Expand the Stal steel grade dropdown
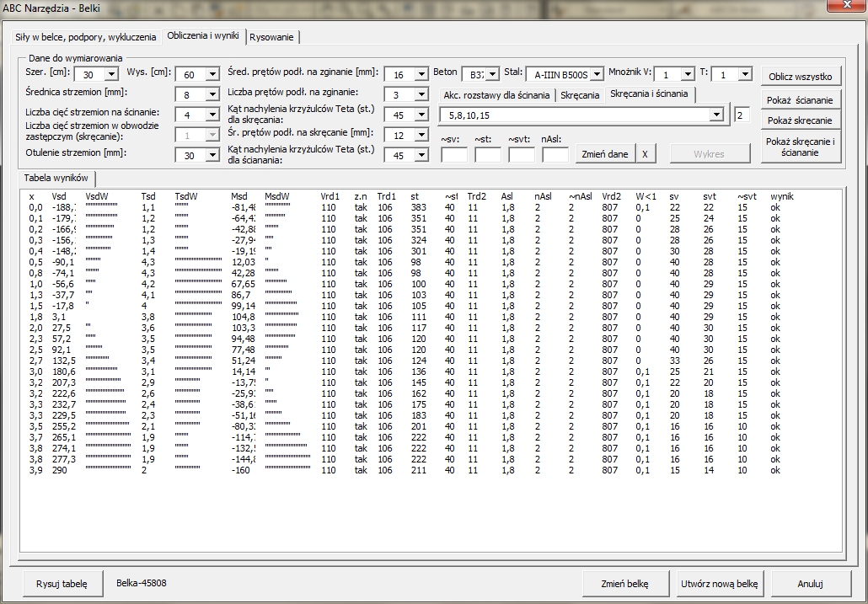Viewport: 868px width, 604px height. 597,75
